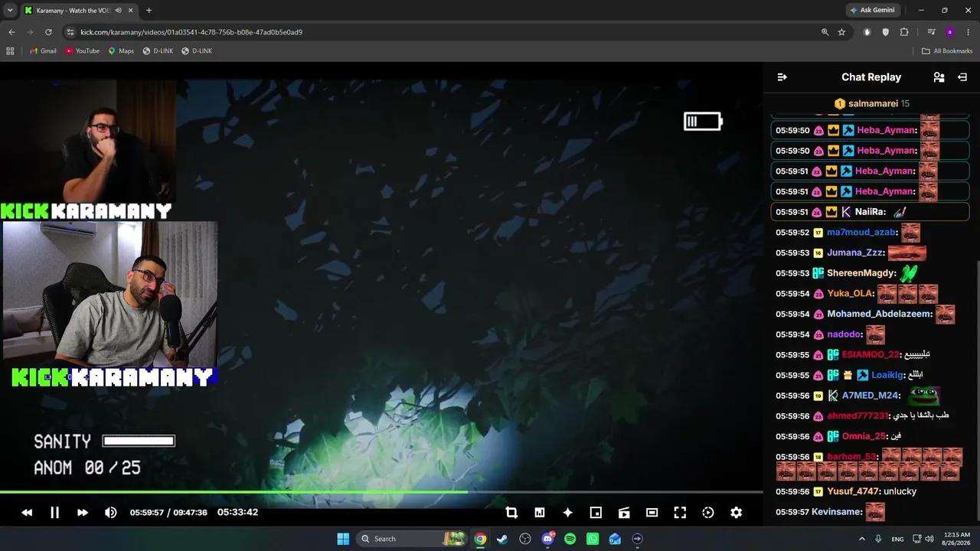Open the media controls icon in Chrome toolbar
Viewport: 980px width, 551px height.
point(931,32)
